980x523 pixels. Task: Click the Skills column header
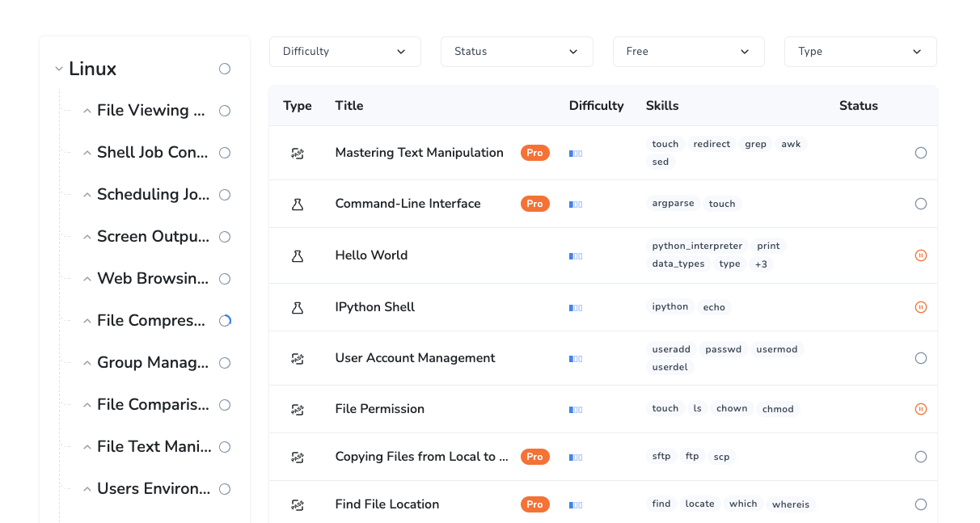tap(662, 106)
